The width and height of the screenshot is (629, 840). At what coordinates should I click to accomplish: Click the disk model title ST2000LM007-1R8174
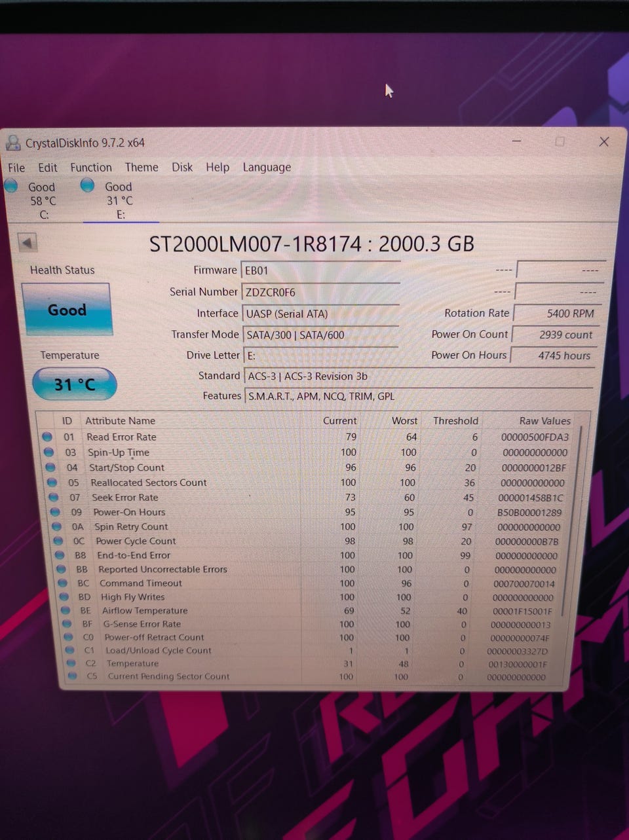coord(255,244)
